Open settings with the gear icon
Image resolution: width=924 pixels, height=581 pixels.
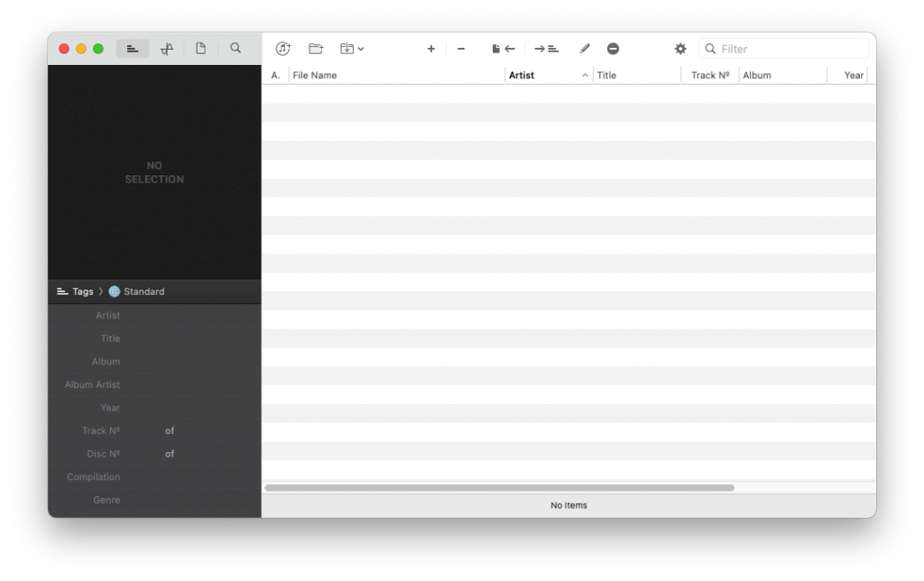[x=680, y=49]
